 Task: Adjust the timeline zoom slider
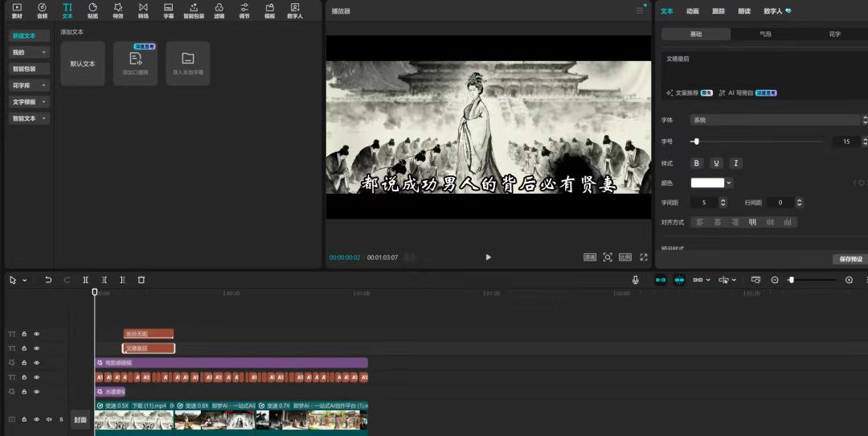(x=812, y=280)
